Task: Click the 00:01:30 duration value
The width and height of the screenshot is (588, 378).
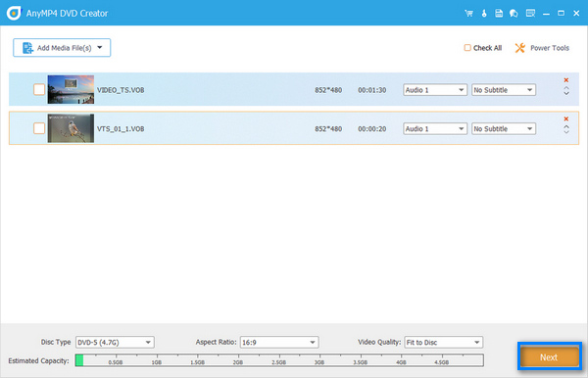Action: (x=372, y=90)
